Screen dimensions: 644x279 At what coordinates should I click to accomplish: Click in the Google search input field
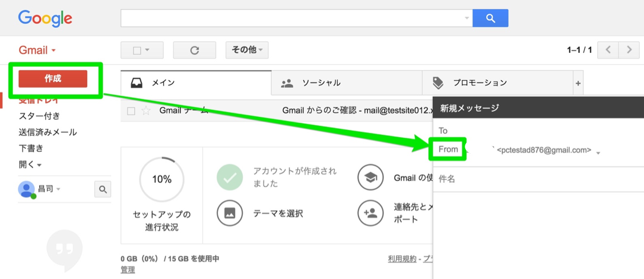(x=291, y=18)
